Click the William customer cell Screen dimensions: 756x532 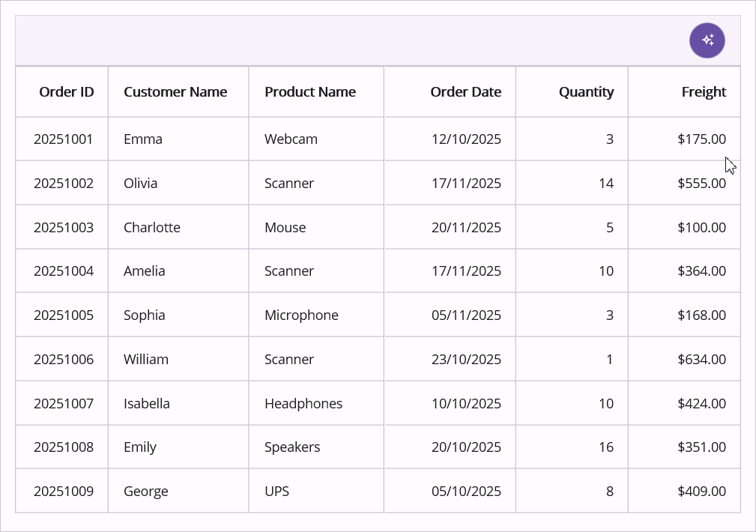[x=146, y=360]
